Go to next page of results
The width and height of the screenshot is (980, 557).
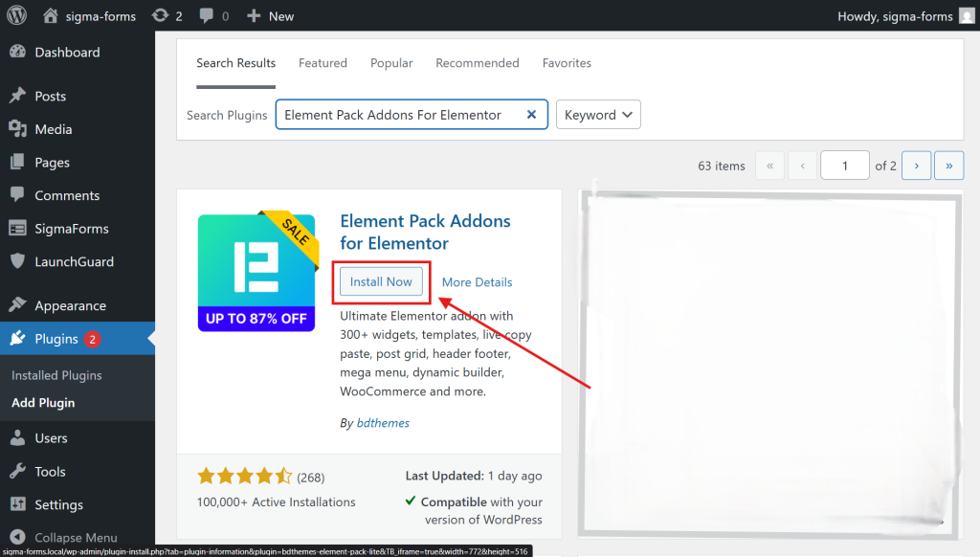[916, 166]
